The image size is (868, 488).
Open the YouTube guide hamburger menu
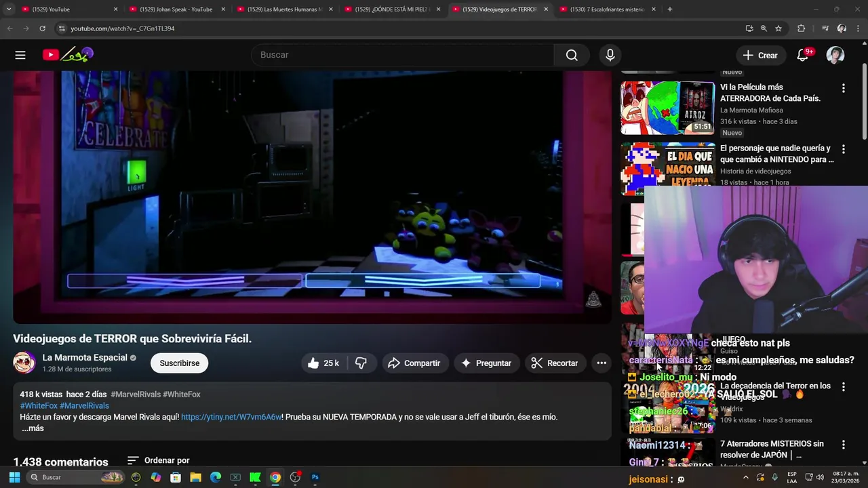(20, 55)
